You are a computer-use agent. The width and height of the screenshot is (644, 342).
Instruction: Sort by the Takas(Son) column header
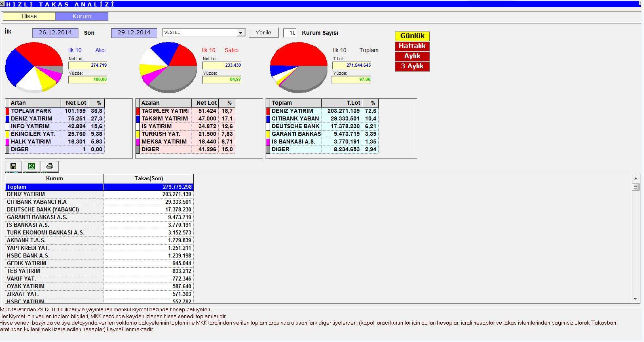pyautogui.click(x=148, y=178)
